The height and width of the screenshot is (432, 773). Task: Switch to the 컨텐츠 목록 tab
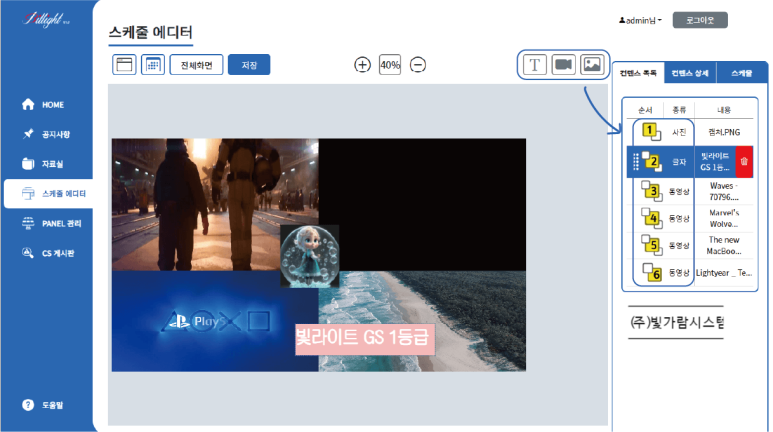click(638, 73)
